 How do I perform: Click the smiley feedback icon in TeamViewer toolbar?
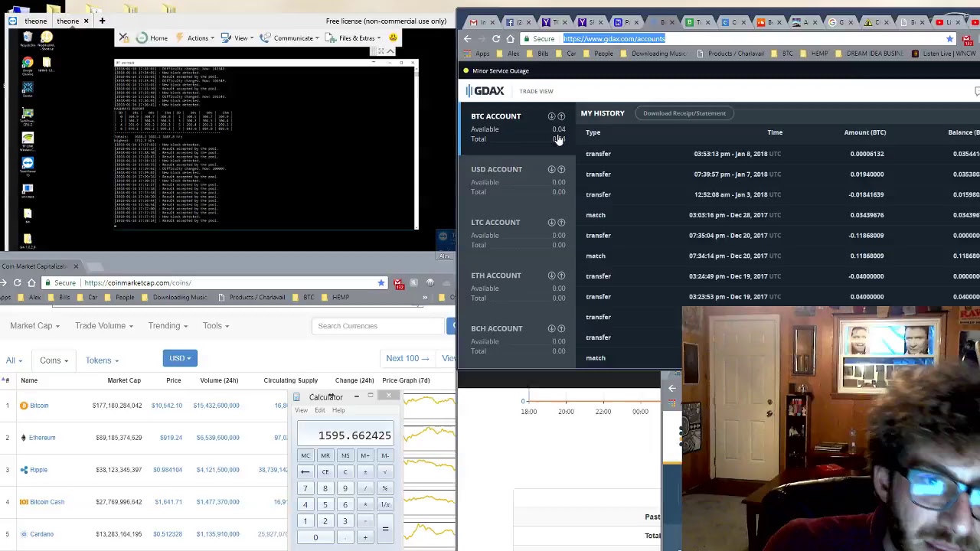(393, 37)
